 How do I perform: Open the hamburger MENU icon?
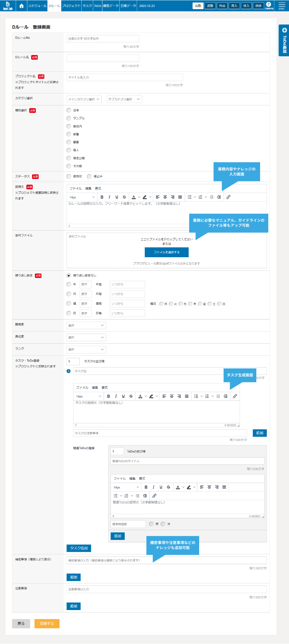pos(281,6)
